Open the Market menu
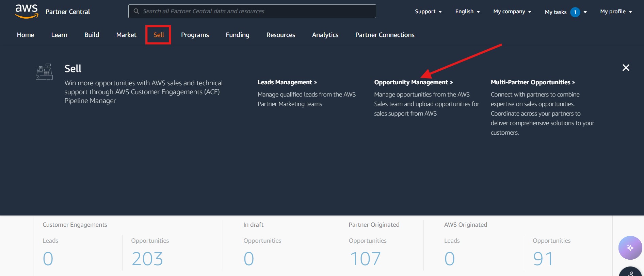Image resolution: width=644 pixels, height=276 pixels. coord(126,35)
